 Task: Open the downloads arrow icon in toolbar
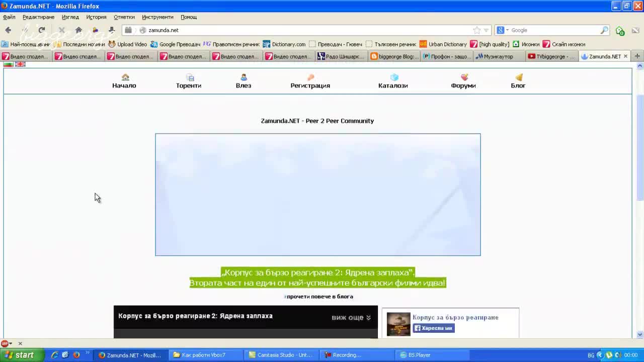coord(112,30)
